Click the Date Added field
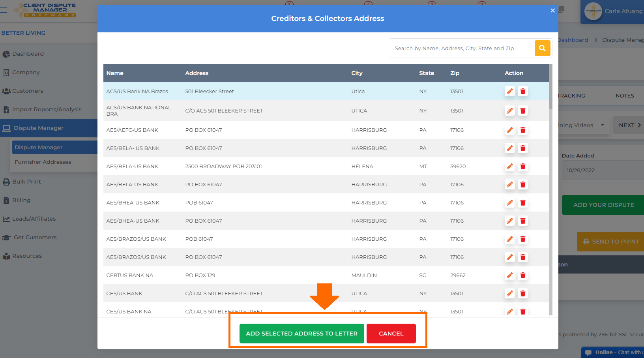The height and width of the screenshot is (358, 644). [603, 170]
